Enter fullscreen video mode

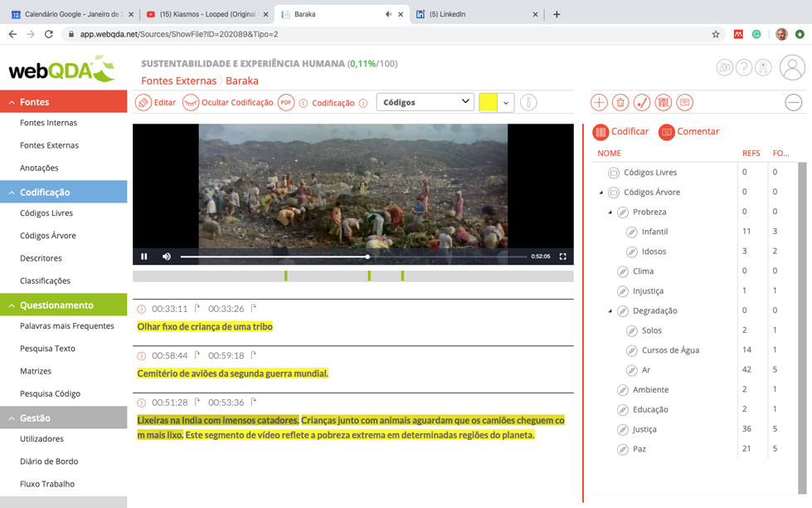[x=563, y=256]
